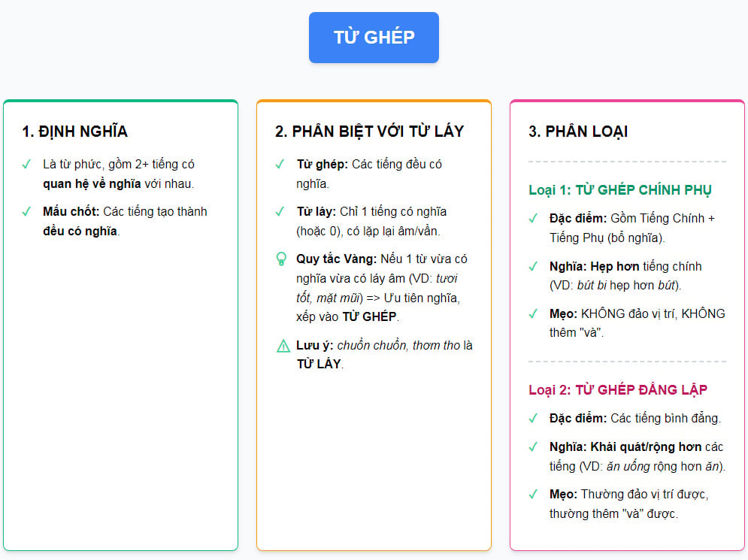Click checkmark beside 'Mấu chốt' item
The image size is (748, 560).
(27, 212)
